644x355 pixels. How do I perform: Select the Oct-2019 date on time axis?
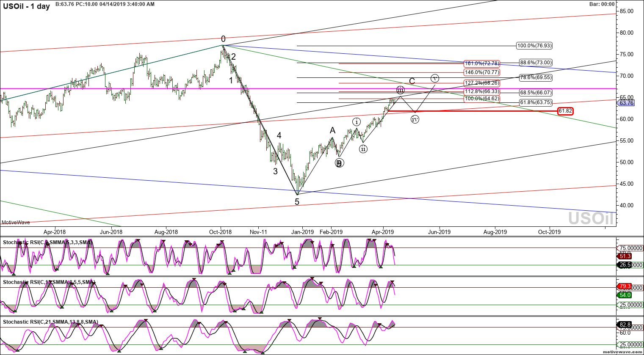pos(549,232)
